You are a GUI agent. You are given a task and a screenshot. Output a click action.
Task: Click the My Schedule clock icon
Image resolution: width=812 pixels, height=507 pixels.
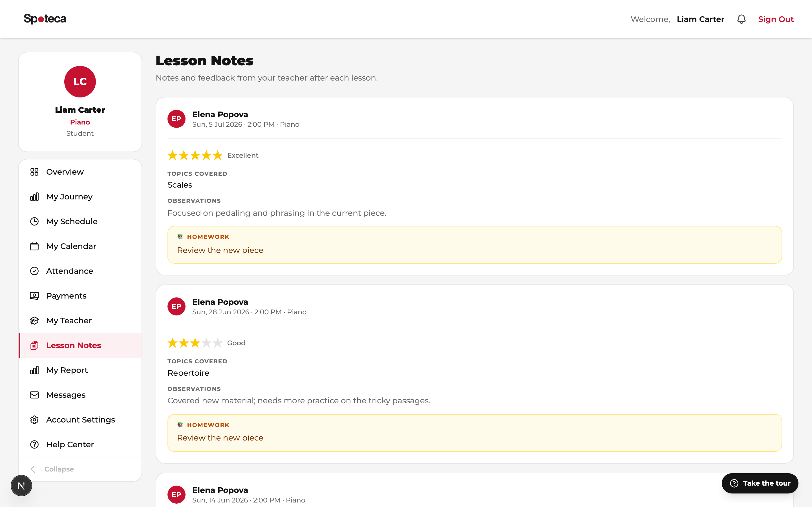click(34, 221)
